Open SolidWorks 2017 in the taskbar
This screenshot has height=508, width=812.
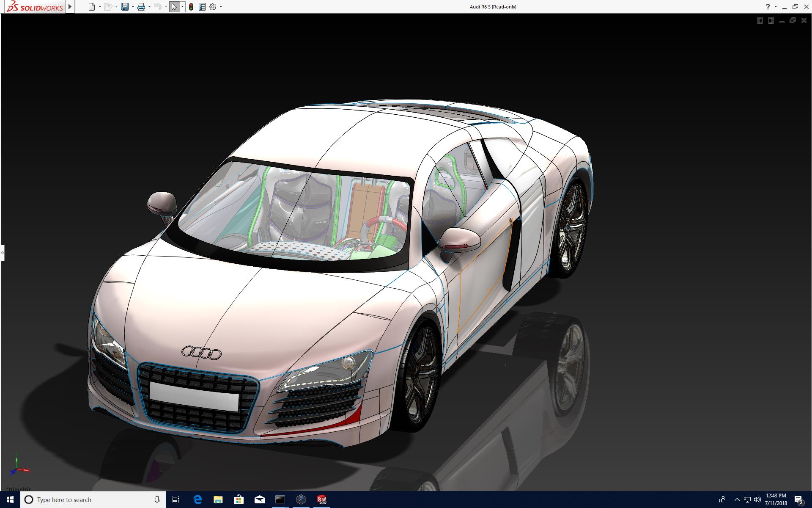pos(322,500)
